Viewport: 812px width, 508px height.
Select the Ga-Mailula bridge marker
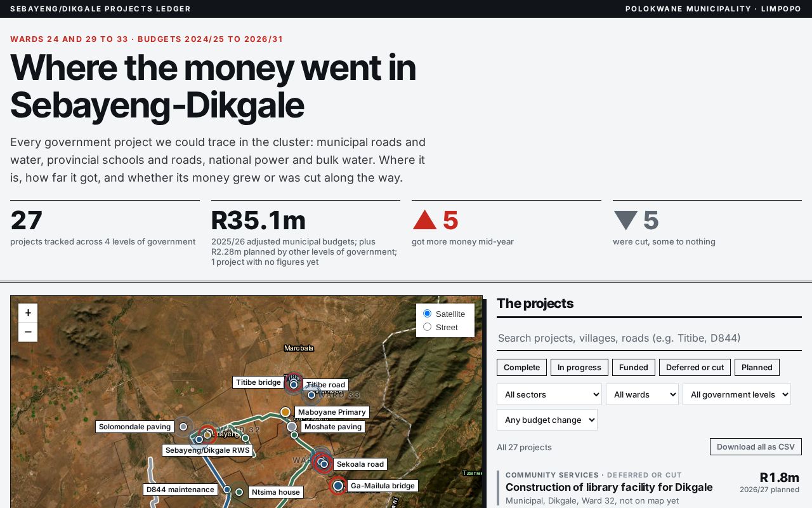[x=338, y=486]
